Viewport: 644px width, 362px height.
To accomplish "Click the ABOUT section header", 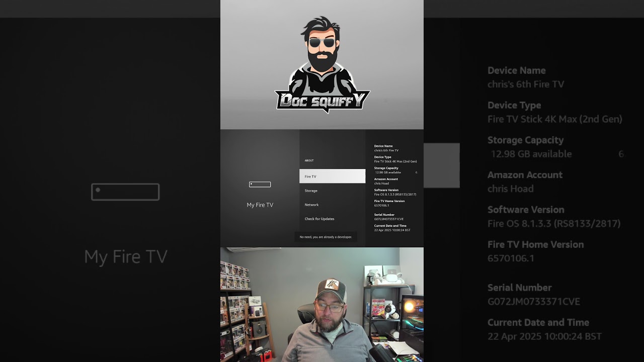I will tap(309, 160).
